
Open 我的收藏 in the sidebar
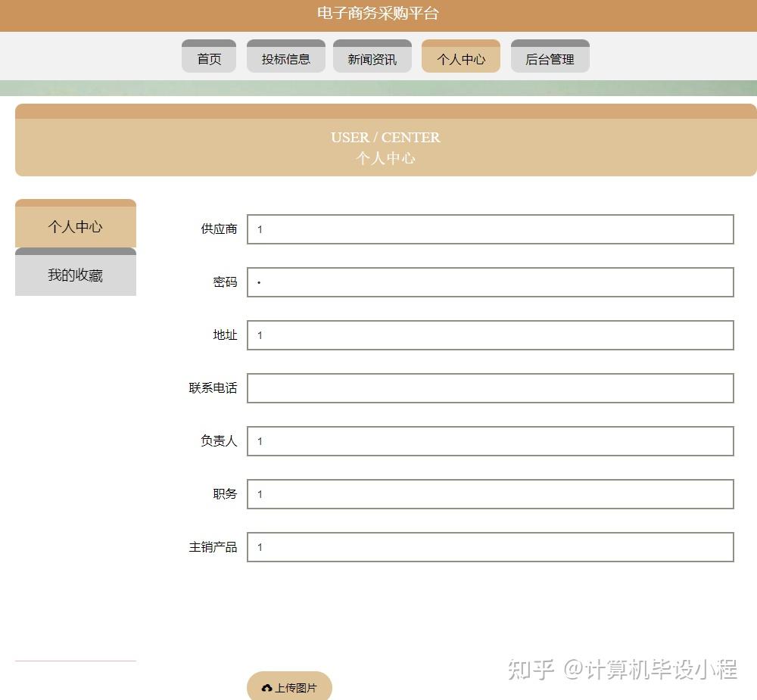(75, 275)
